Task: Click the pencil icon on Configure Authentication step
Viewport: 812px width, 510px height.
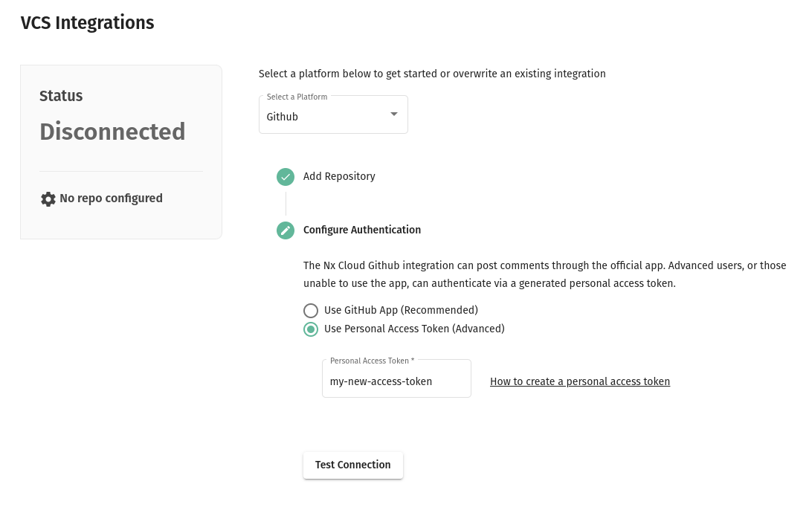Action: tap(286, 230)
